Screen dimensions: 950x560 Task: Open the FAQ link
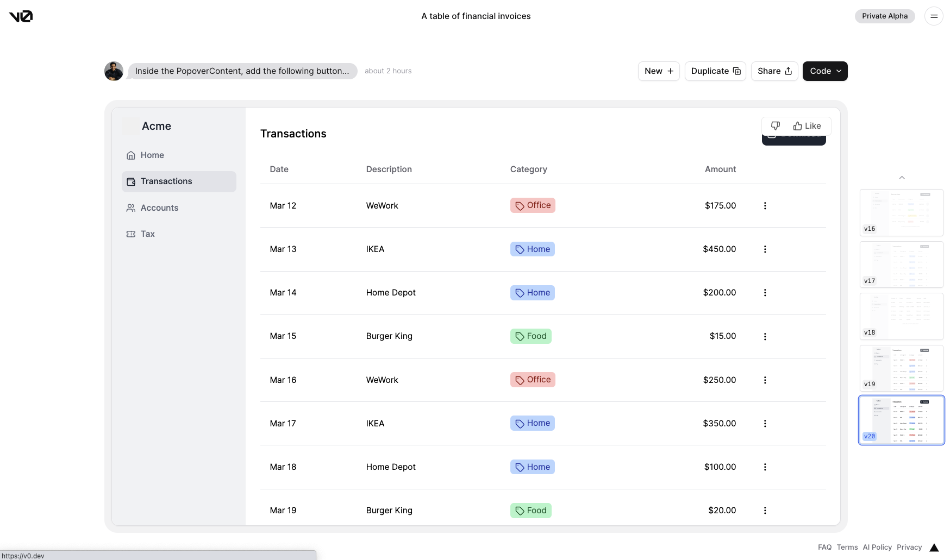(824, 548)
